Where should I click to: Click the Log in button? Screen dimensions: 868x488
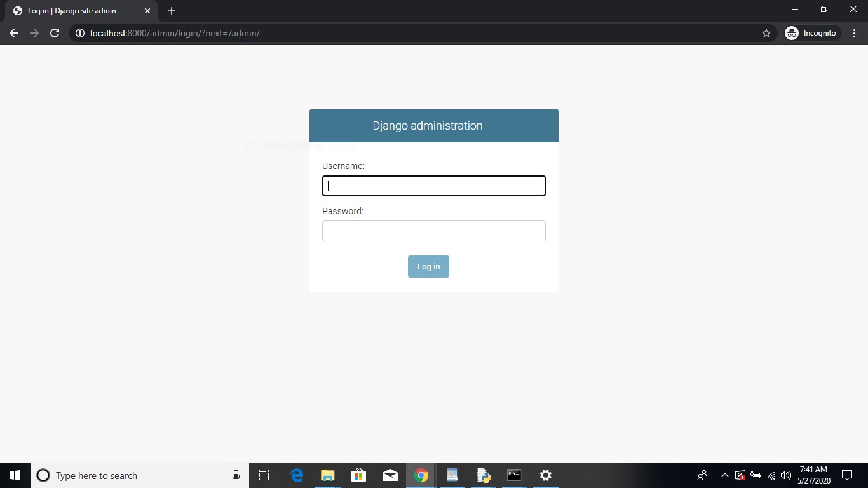428,266
